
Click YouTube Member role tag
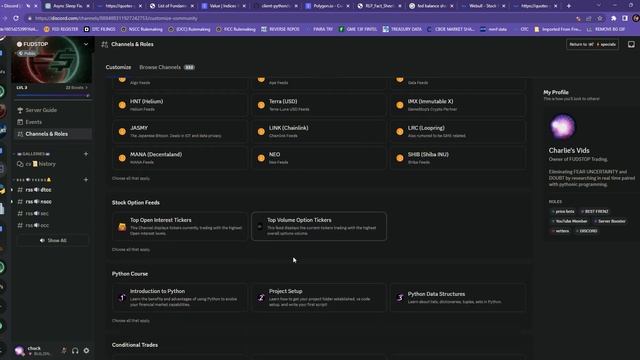(569, 221)
